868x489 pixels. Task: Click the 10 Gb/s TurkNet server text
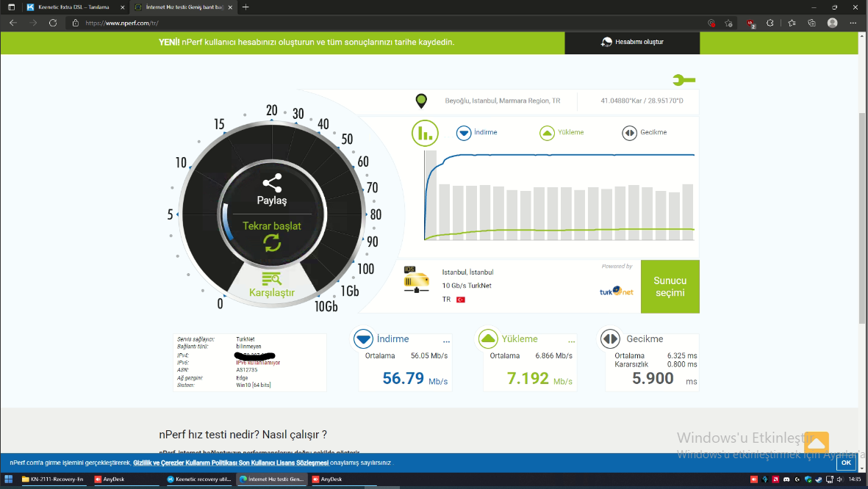coord(467,286)
